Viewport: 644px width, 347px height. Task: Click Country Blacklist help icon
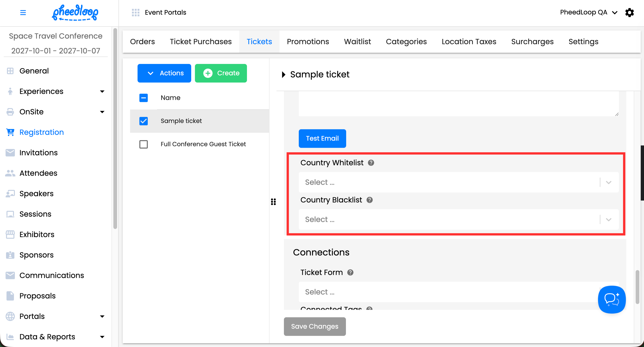369,200
